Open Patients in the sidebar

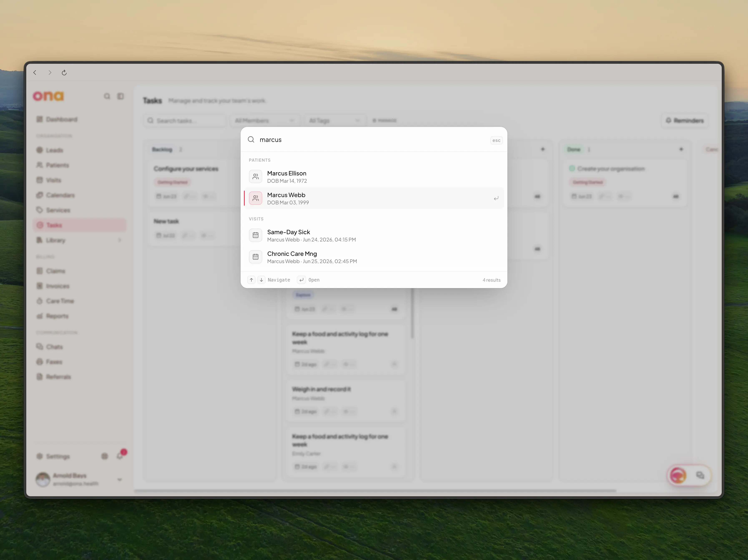coord(80,165)
